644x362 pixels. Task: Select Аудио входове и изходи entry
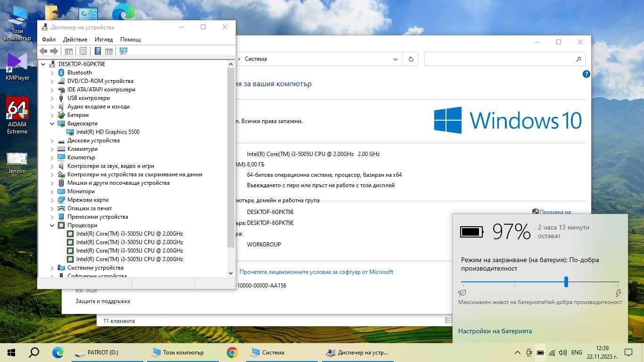pos(99,107)
